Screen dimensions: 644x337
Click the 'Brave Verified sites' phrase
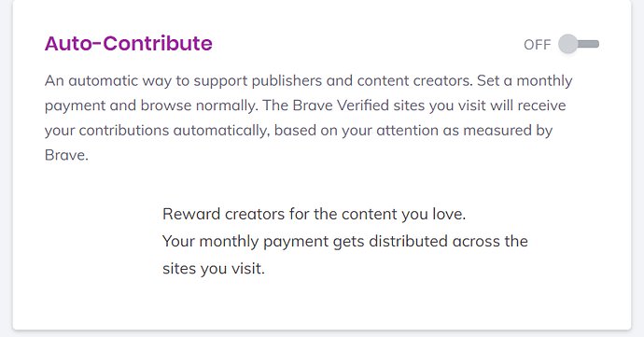click(358, 105)
